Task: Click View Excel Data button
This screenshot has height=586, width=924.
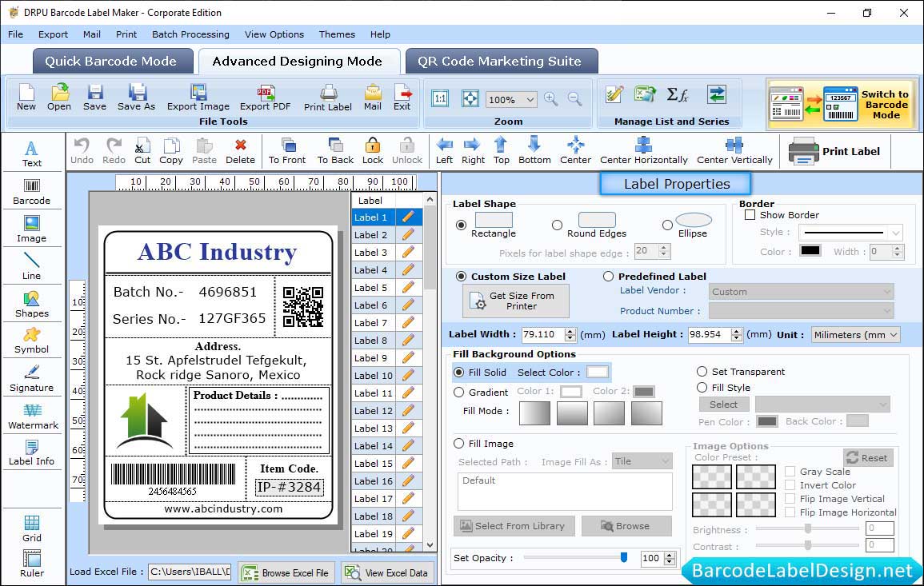Action: pos(387,572)
